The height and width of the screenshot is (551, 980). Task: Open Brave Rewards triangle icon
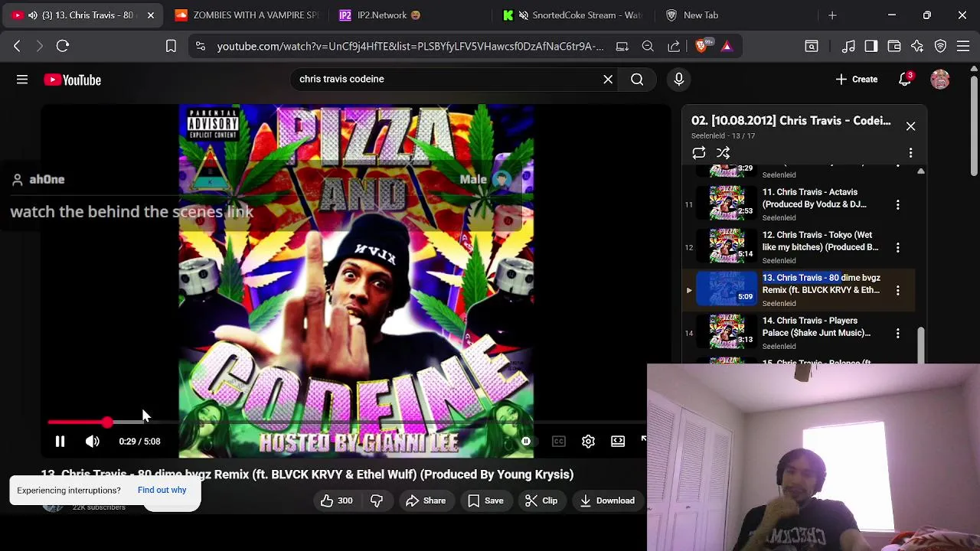[727, 47]
